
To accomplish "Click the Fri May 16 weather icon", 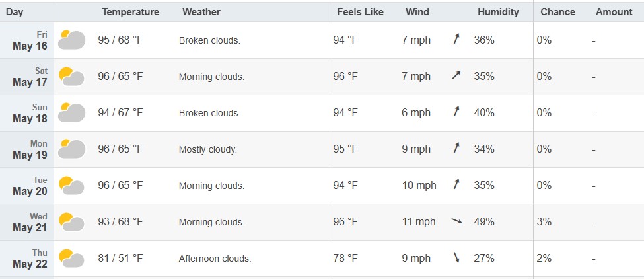I will (x=72, y=40).
